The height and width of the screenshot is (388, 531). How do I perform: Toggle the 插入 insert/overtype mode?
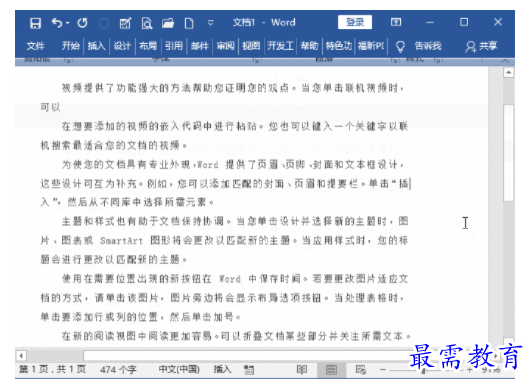click(x=222, y=369)
